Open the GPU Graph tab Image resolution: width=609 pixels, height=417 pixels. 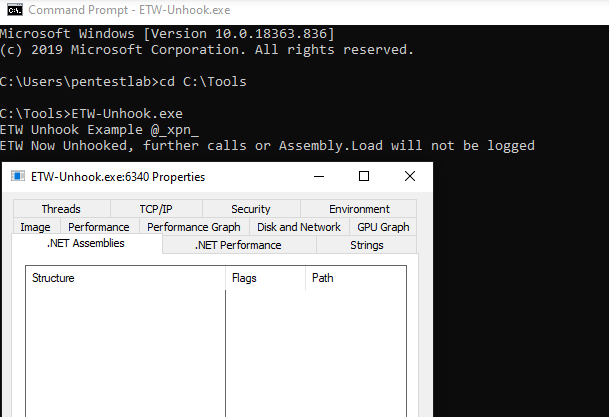[383, 227]
